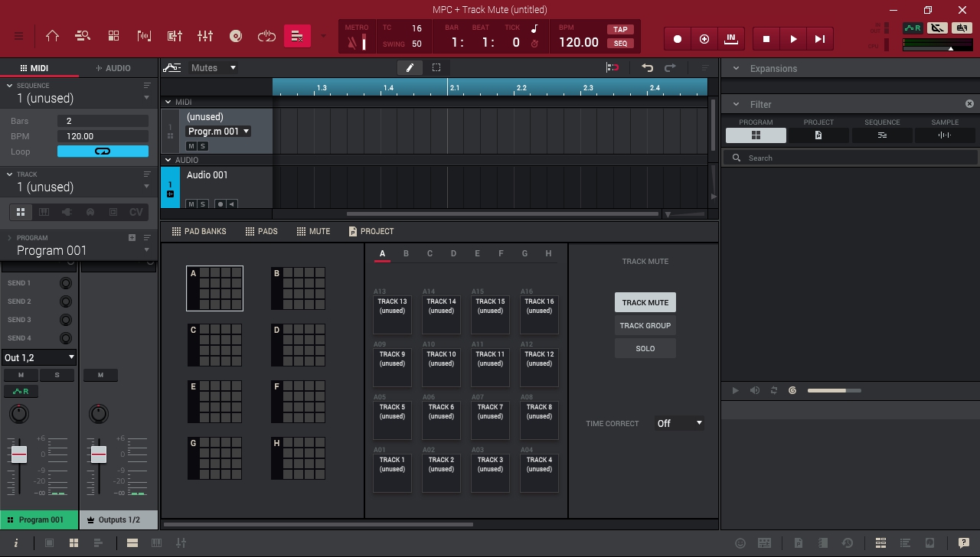Open the Progr.m 001 track program dropdown
This screenshot has height=557, width=980.
tap(218, 132)
